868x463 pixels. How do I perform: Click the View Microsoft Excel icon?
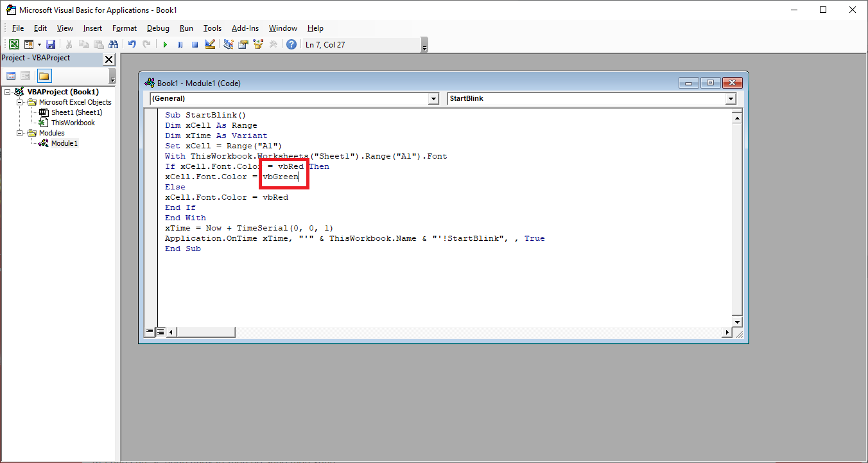point(13,44)
